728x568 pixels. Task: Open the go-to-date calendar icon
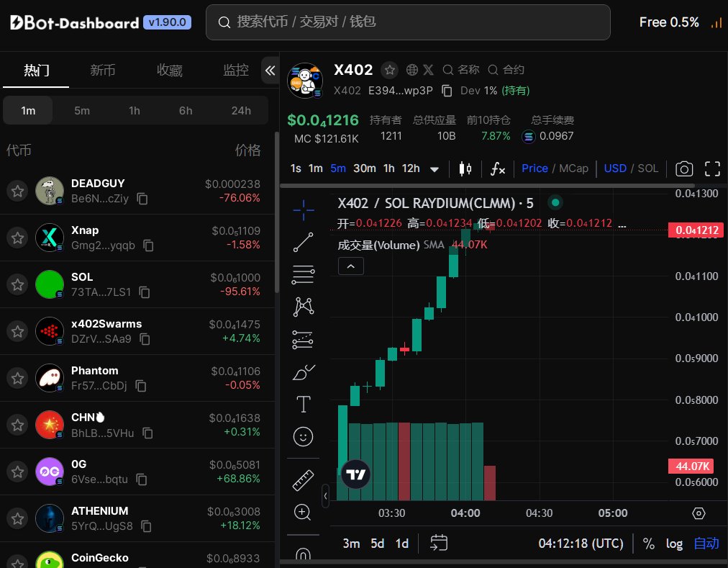click(x=439, y=542)
